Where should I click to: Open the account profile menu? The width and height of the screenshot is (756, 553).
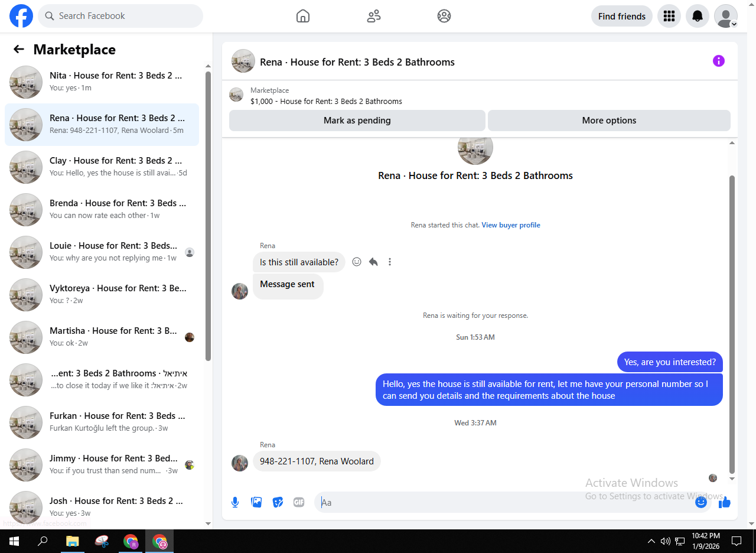(726, 16)
